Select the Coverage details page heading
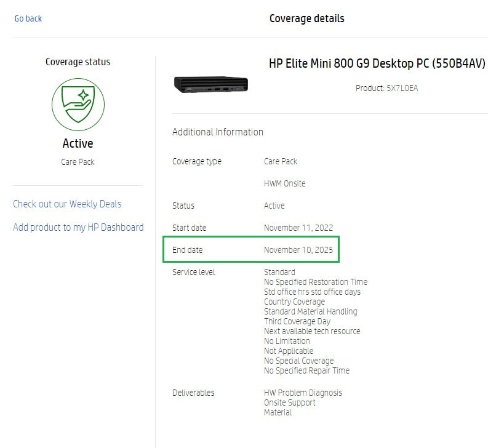 (307, 18)
